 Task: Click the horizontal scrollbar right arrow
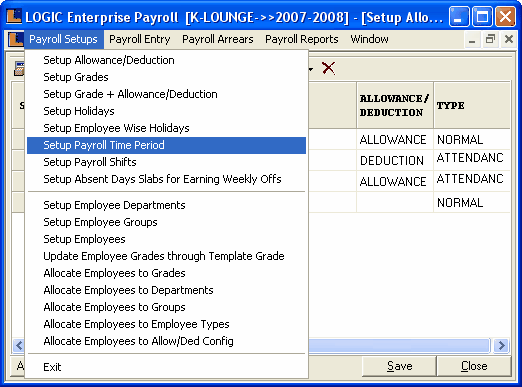point(502,345)
